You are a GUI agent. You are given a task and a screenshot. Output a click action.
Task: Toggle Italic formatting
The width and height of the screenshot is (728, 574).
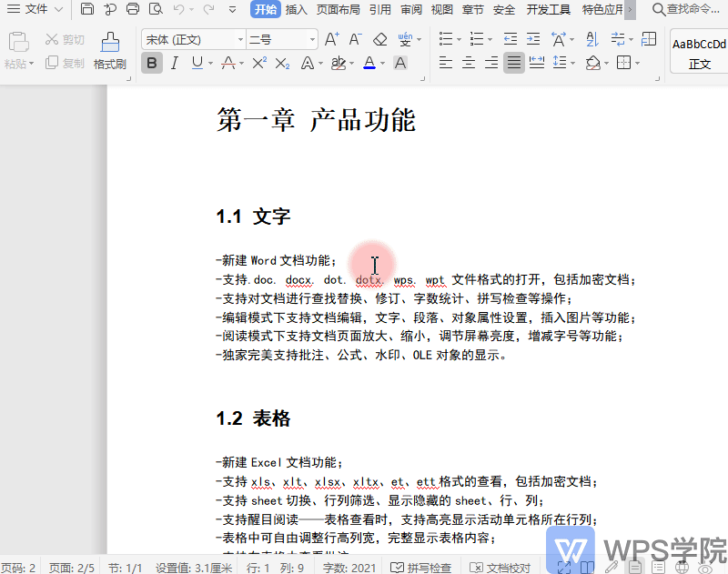[175, 63]
